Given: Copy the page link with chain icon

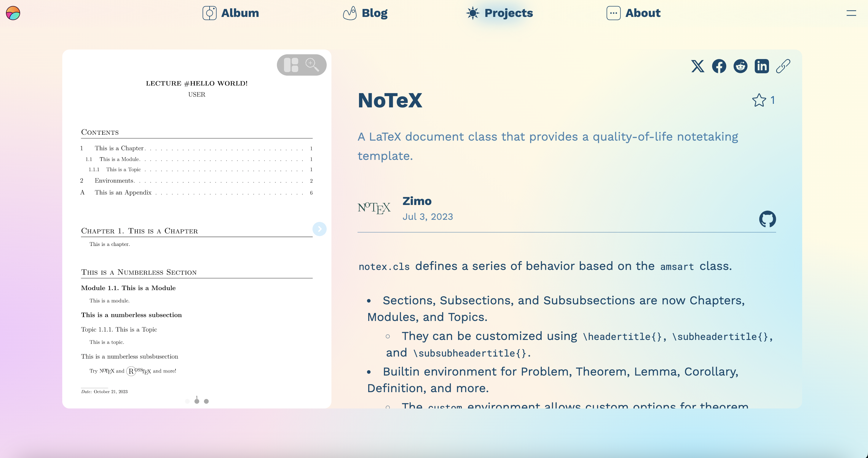Looking at the screenshot, I should coord(783,66).
